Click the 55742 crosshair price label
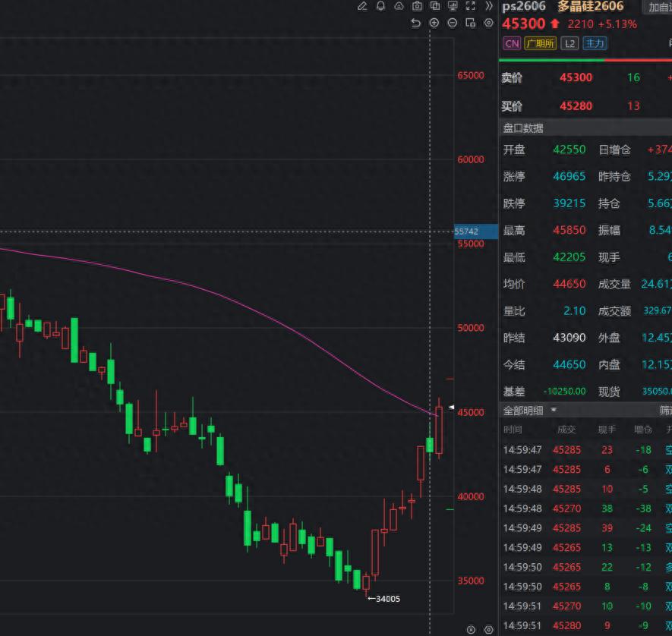The height and width of the screenshot is (636, 672). click(475, 231)
